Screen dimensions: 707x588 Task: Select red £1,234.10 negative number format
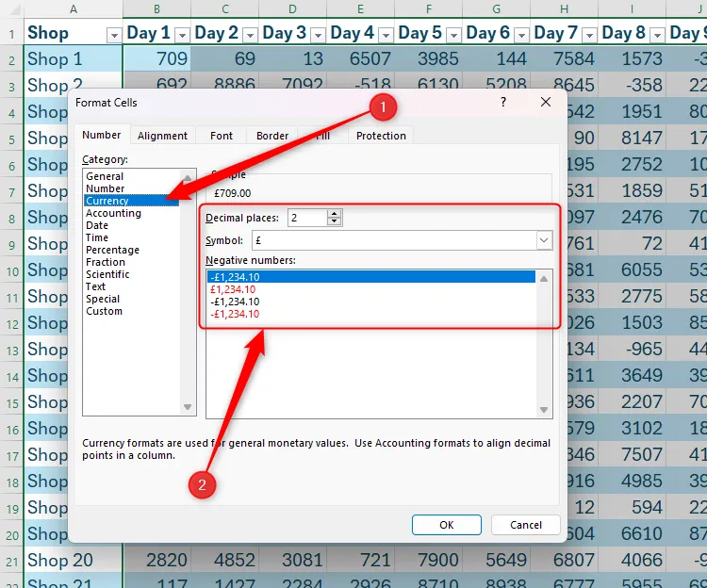coord(233,289)
